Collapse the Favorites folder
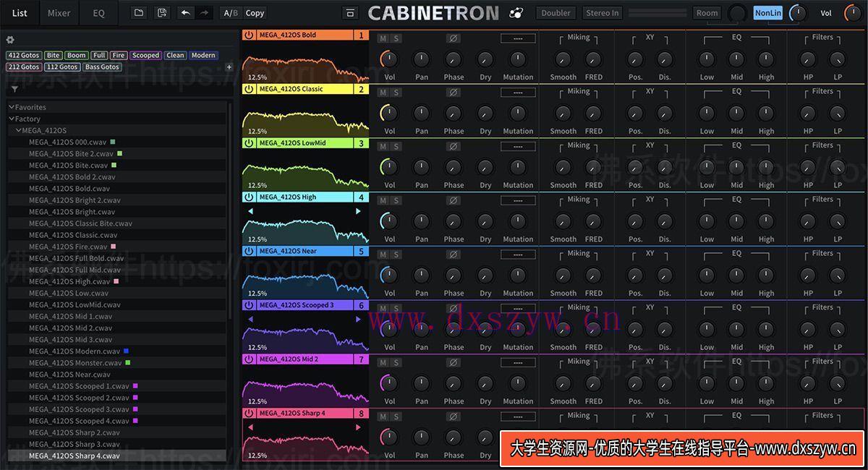The height and width of the screenshot is (470, 868). [12, 107]
